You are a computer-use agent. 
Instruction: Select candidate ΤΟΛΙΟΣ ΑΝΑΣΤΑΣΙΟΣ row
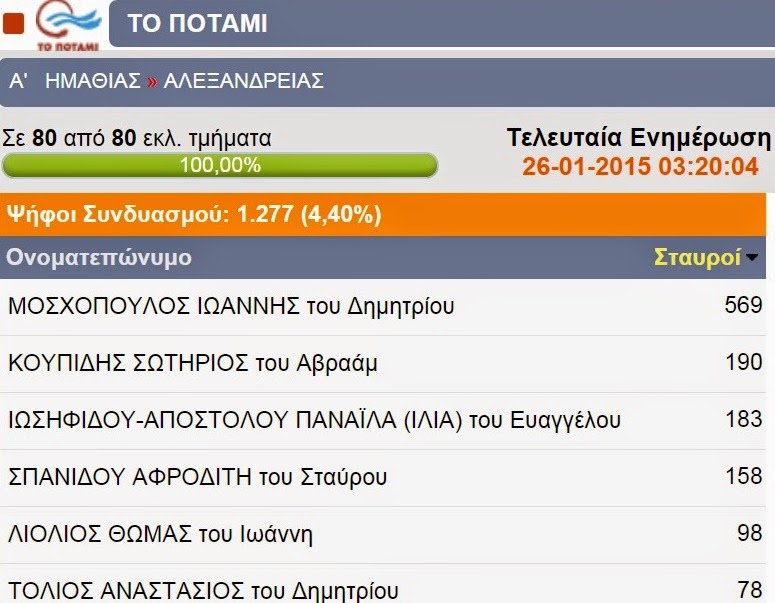[x=383, y=584]
